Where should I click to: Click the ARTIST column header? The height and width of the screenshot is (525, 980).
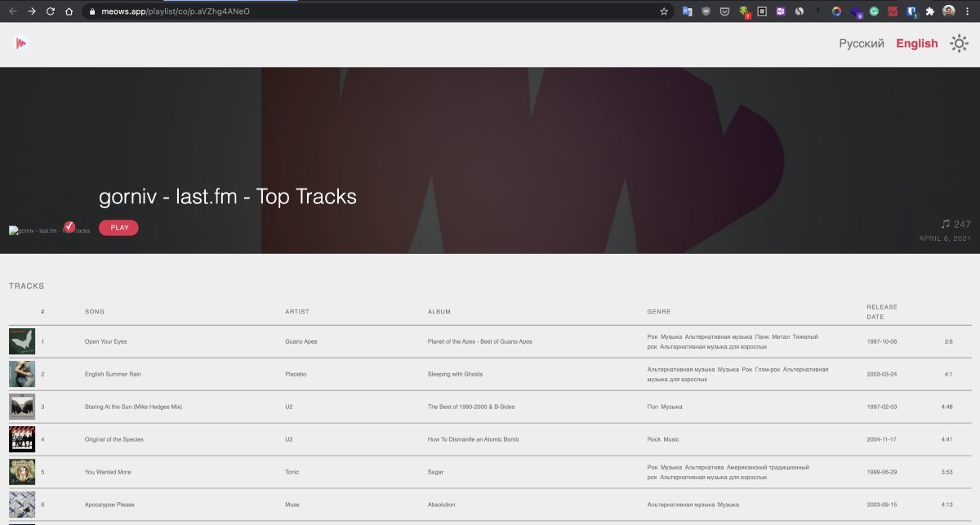[297, 312]
